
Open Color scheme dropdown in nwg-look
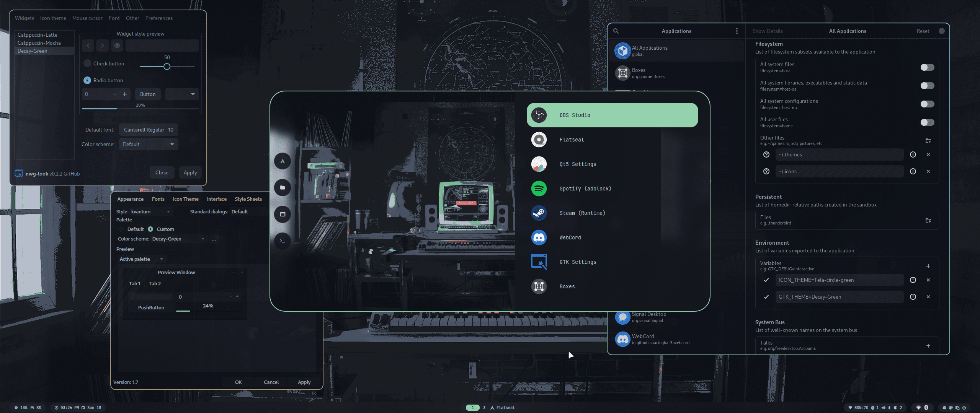pyautogui.click(x=149, y=144)
